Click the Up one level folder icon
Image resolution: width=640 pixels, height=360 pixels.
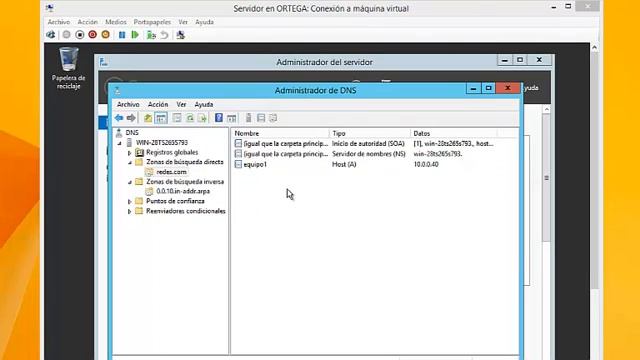pos(148,118)
